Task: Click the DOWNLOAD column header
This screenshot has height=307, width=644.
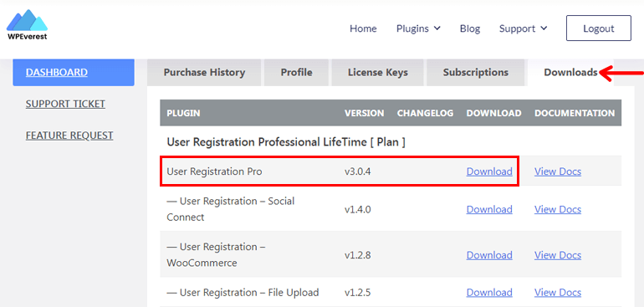Action: coord(493,113)
